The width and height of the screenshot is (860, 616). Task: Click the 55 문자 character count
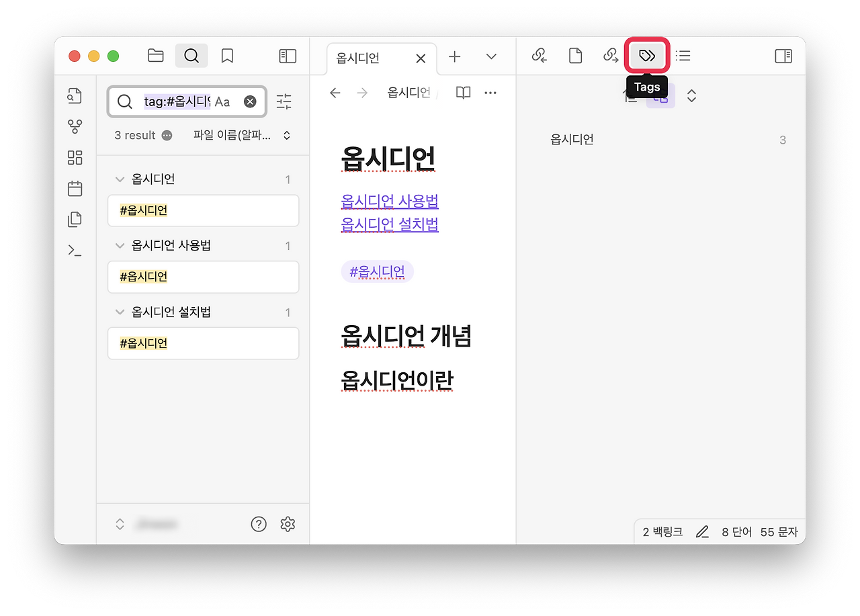click(779, 532)
